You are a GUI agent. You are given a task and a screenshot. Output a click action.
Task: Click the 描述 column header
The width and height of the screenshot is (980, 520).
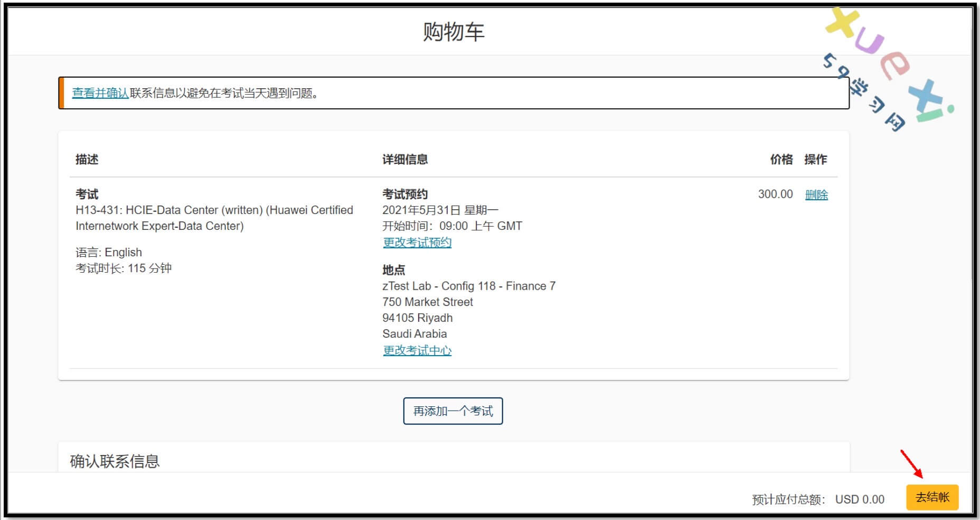(x=87, y=159)
